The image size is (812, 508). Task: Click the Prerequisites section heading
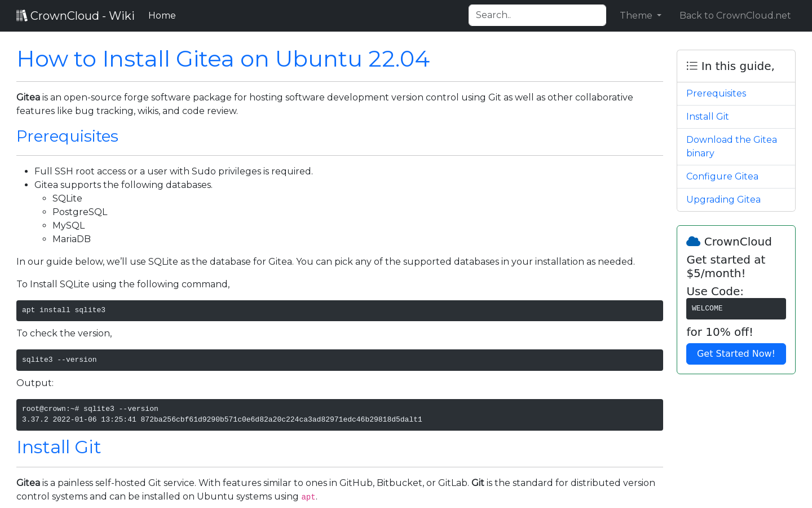pos(67,136)
